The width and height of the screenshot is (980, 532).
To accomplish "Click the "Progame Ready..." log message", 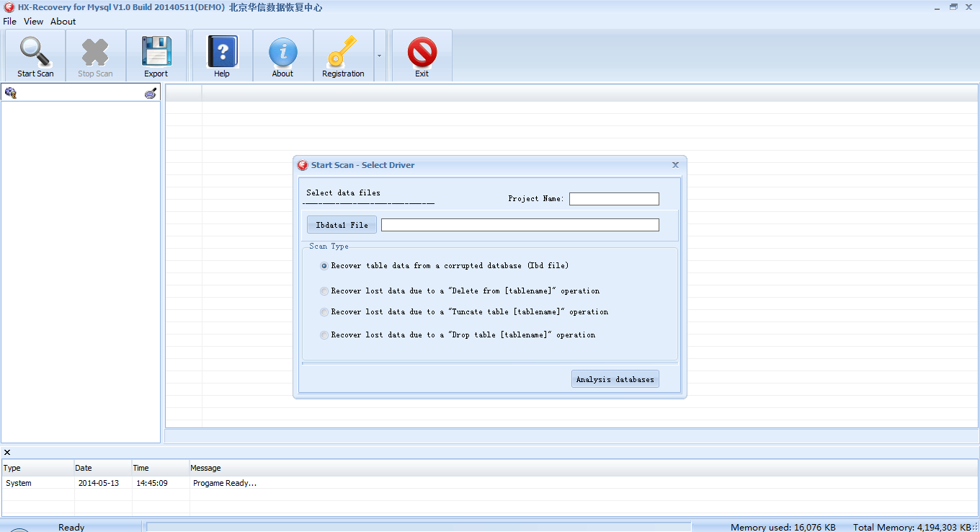I will 225,483.
